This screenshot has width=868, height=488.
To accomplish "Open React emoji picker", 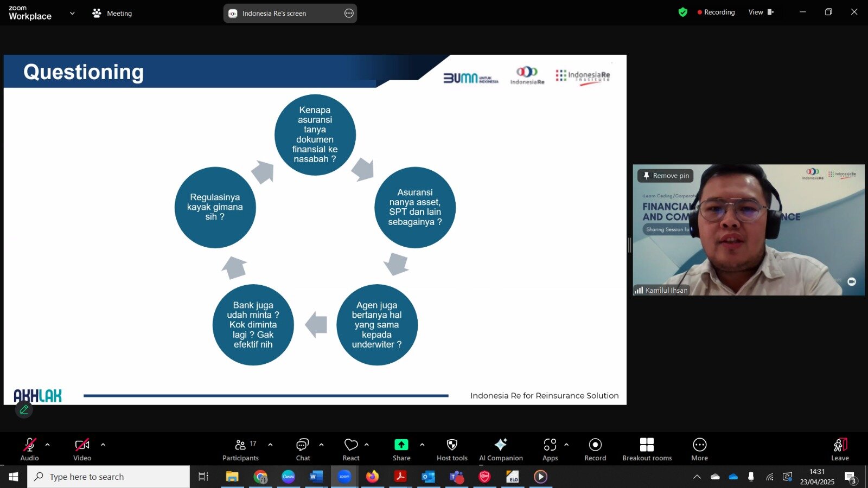I will (351, 450).
